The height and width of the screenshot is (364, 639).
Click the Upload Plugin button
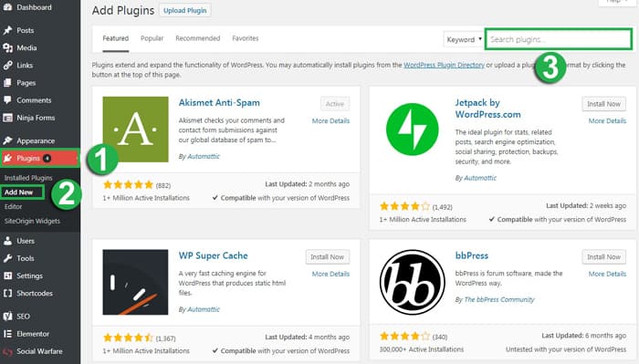185,11
